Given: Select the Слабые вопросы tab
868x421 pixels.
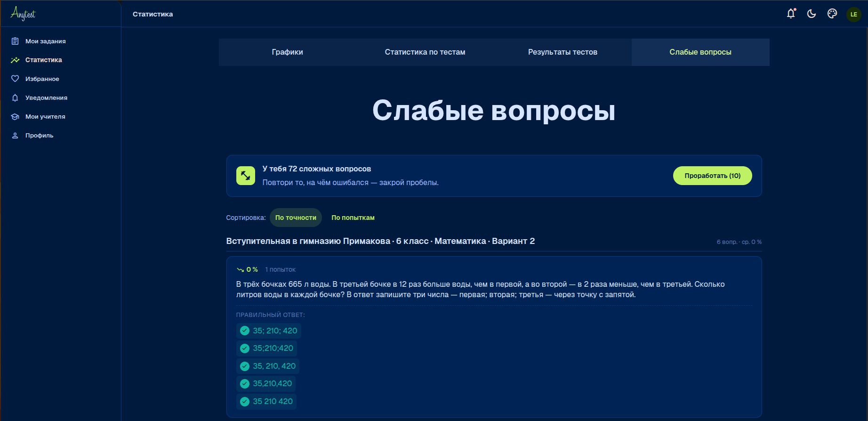Looking at the screenshot, I should tap(700, 52).
